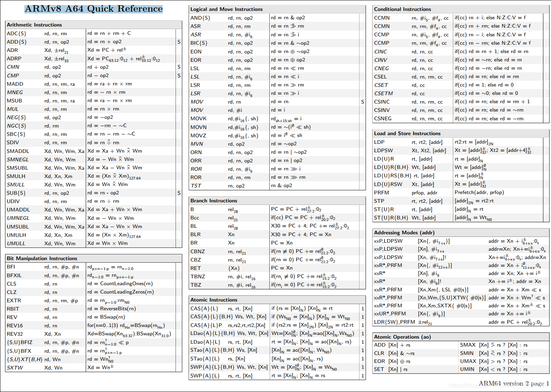Click the TST instruction name
Screen dimensions: 551x392
coord(196,186)
